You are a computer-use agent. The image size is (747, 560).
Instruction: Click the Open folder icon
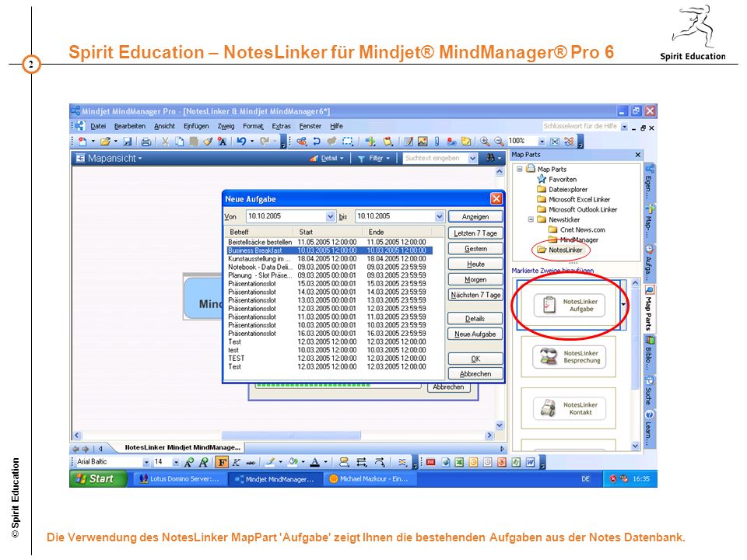tap(105, 142)
